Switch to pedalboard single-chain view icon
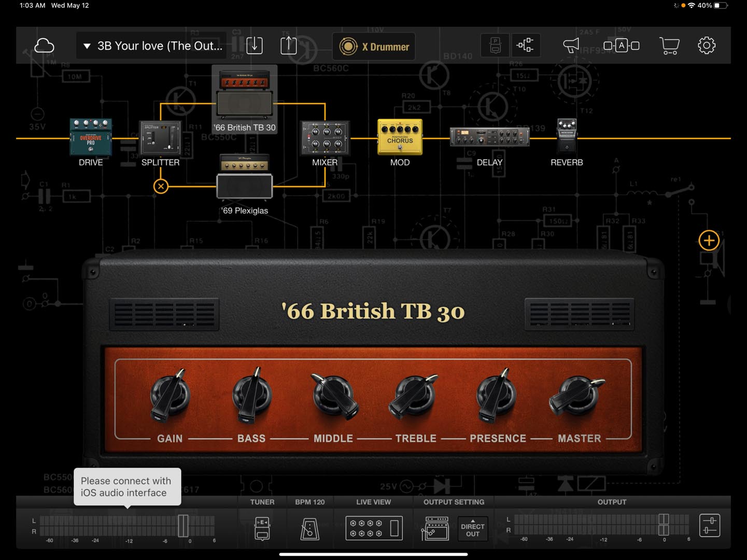This screenshot has height=560, width=747. coord(496,46)
